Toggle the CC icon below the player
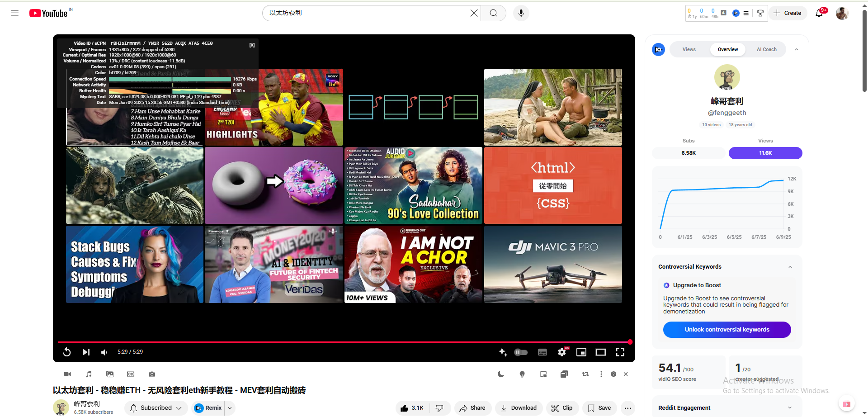The image size is (868, 417). coord(131,374)
